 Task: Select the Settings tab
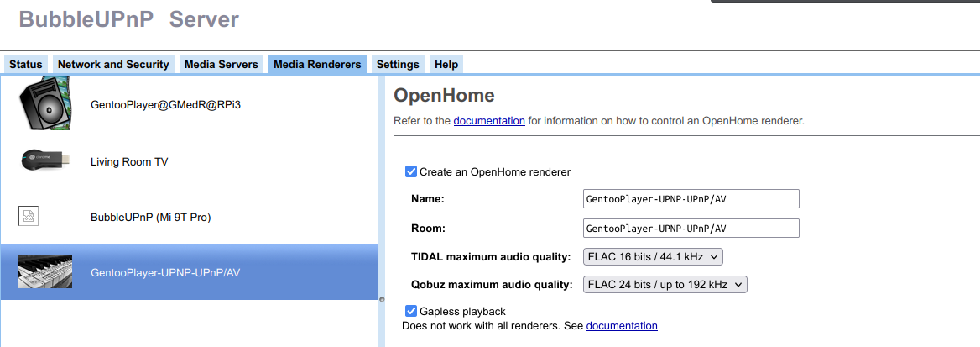coord(398,65)
